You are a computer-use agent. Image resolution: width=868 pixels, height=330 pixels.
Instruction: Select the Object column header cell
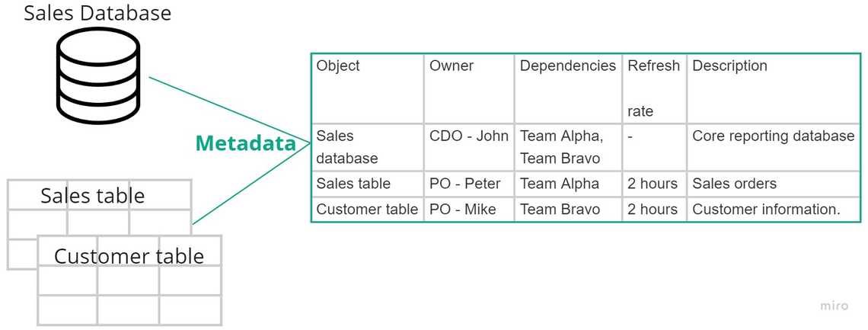pyautogui.click(x=368, y=88)
